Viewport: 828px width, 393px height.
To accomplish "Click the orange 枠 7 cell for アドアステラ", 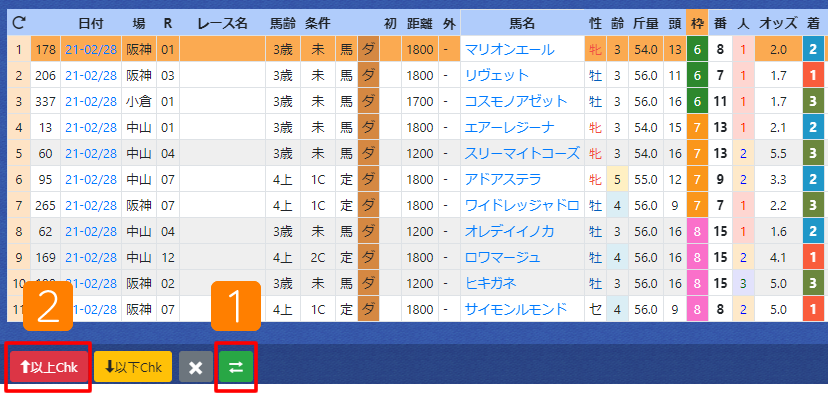I will pyautogui.click(x=697, y=179).
